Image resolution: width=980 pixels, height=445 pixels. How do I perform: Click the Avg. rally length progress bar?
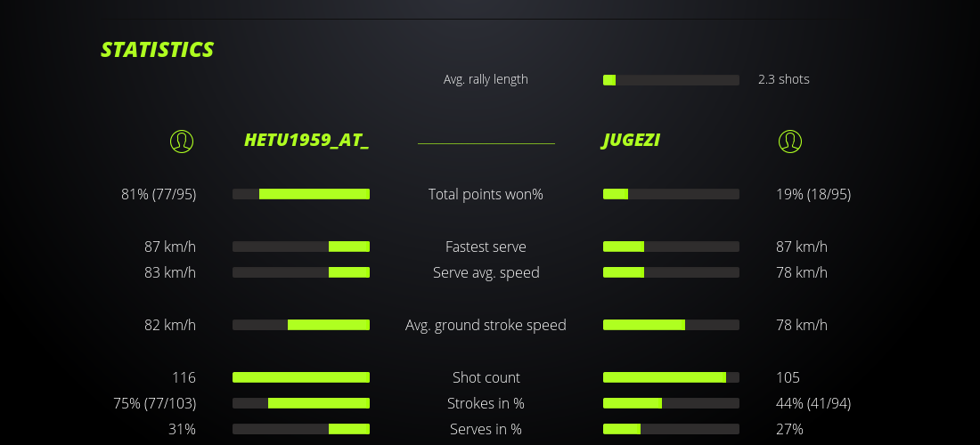pyautogui.click(x=671, y=80)
